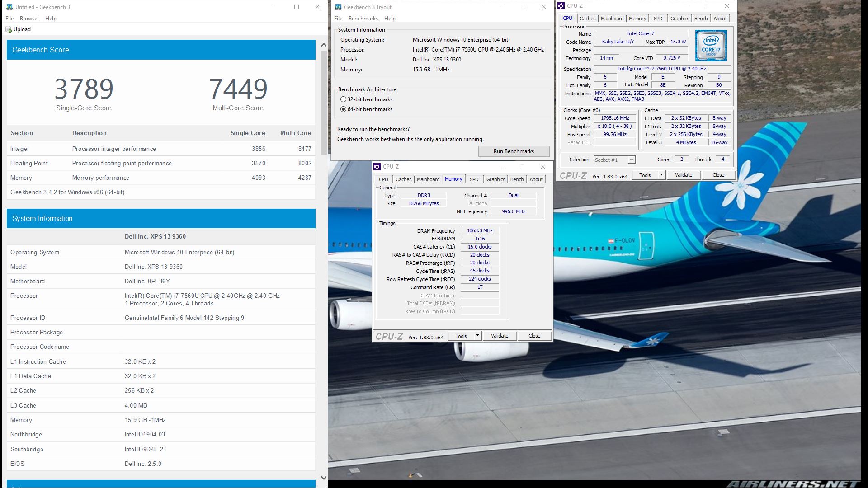
Task: Open File menu in Geekbench 3 Tryout
Action: tap(338, 19)
